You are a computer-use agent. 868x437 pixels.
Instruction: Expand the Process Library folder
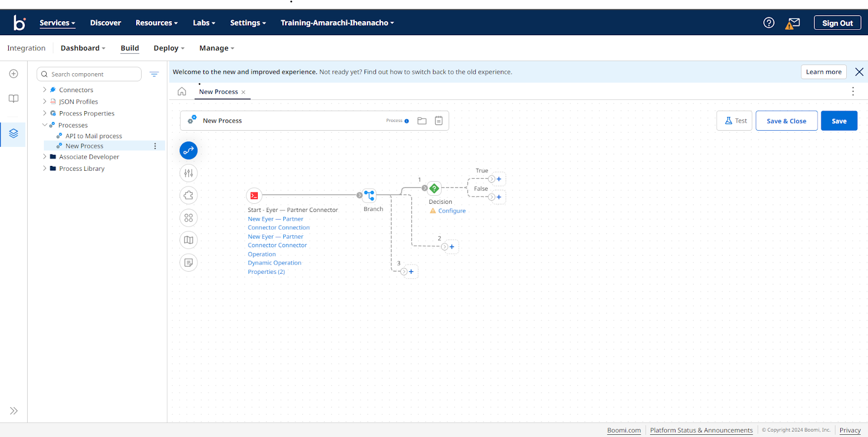tap(44, 169)
